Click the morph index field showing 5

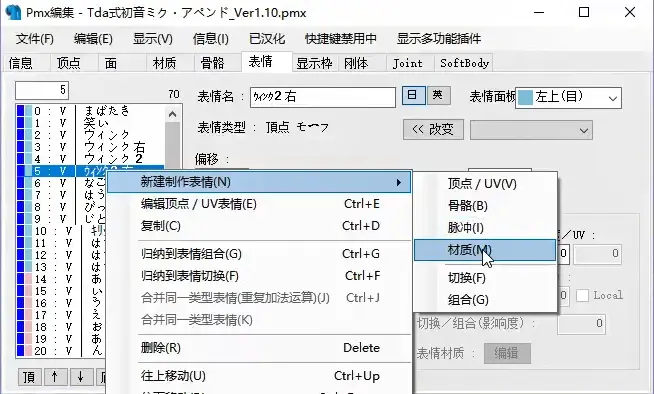pos(42,90)
